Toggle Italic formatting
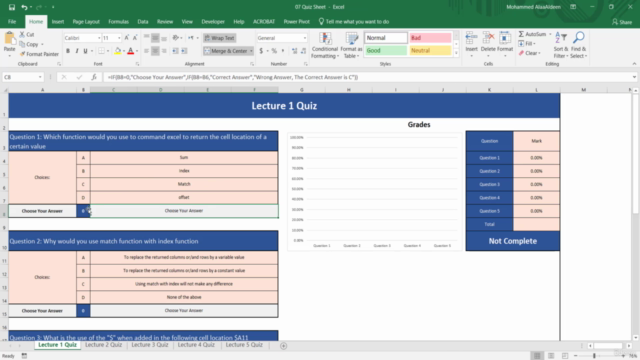The height and width of the screenshot is (360, 640). click(77, 51)
